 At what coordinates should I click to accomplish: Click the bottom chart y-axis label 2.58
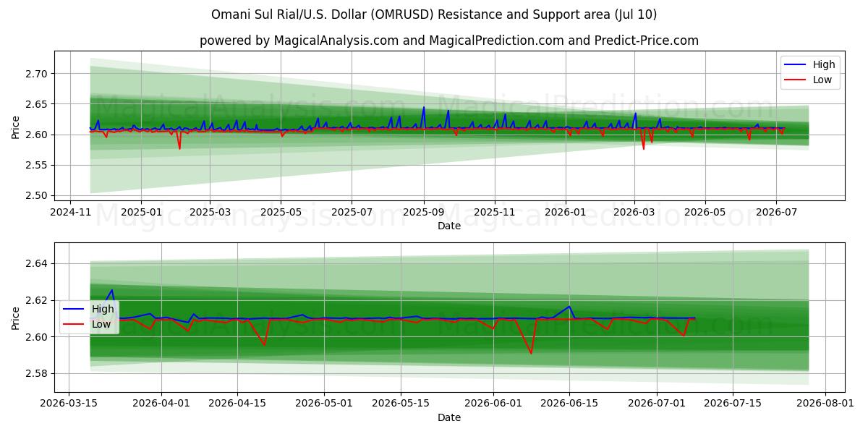[37, 374]
